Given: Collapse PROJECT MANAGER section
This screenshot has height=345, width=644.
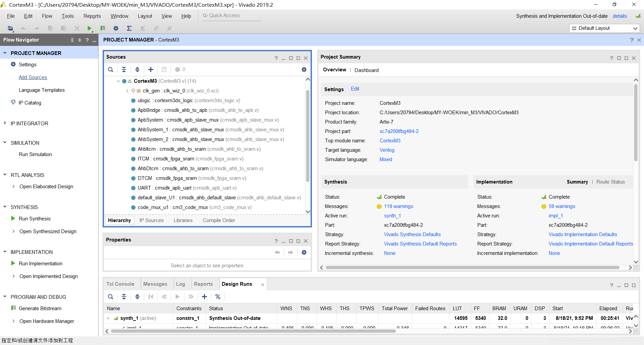Looking at the screenshot, I should coord(5,53).
